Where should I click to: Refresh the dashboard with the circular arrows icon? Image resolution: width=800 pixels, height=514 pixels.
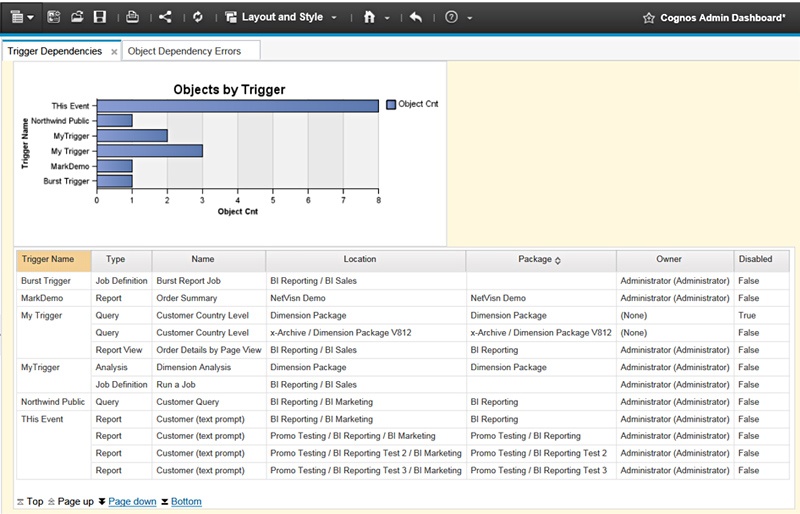coord(198,17)
